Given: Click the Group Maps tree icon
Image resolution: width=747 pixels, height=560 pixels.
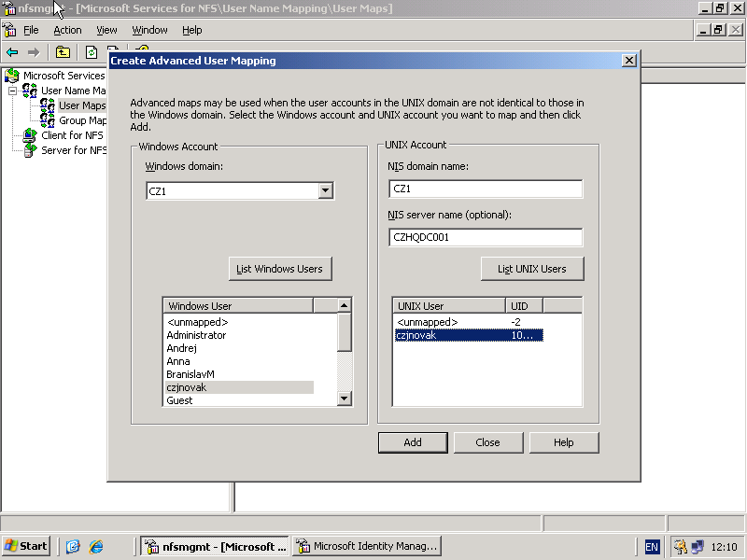Looking at the screenshot, I should pyautogui.click(x=48, y=120).
